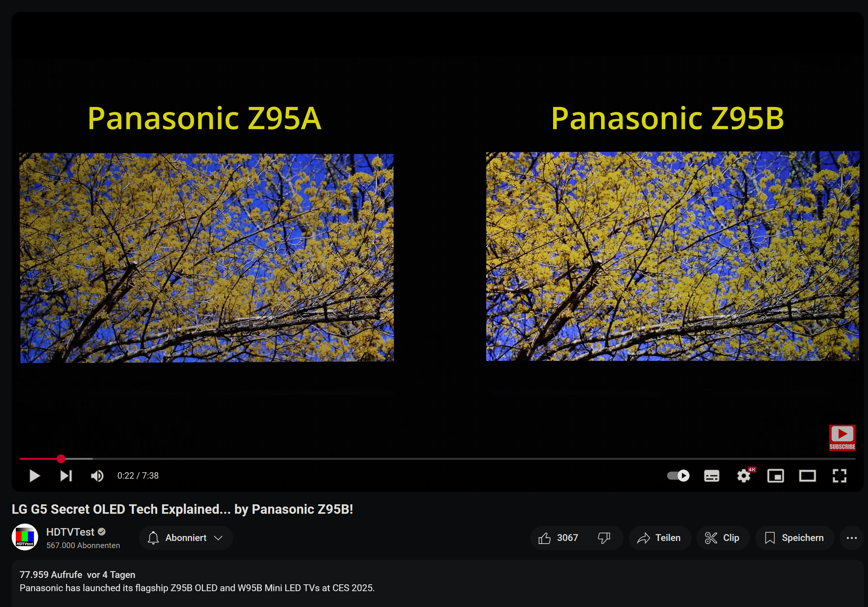Click the Subscribe watermark in video
The image size is (868, 607).
click(x=842, y=438)
